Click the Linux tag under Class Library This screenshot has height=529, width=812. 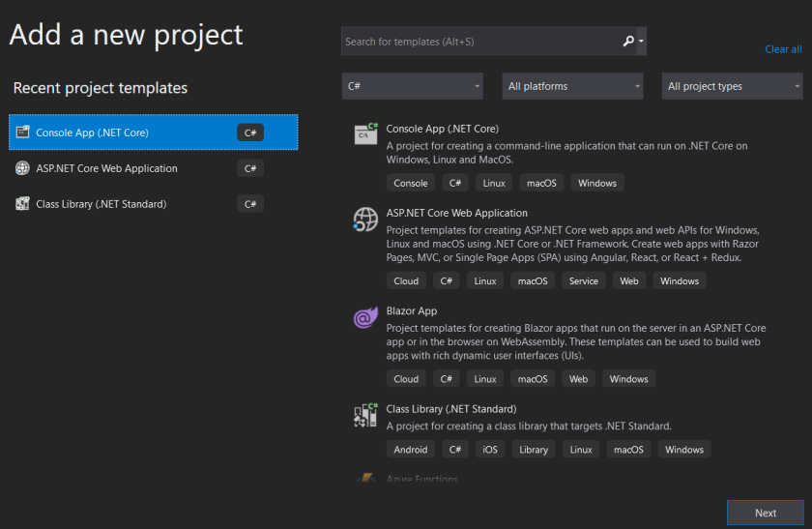tap(581, 449)
